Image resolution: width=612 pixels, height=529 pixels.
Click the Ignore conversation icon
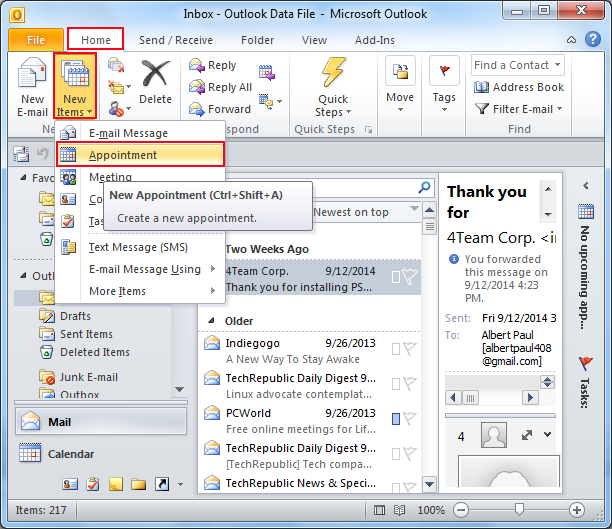(116, 65)
